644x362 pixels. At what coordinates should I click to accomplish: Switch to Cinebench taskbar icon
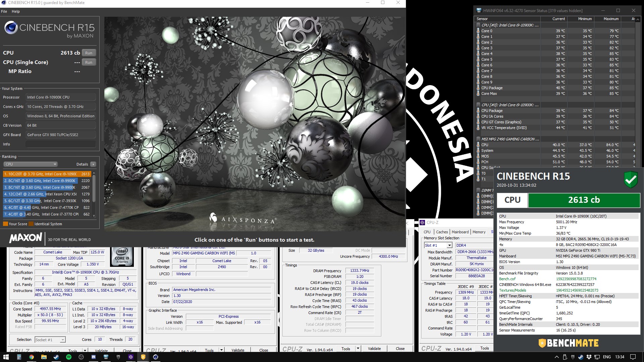156,357
